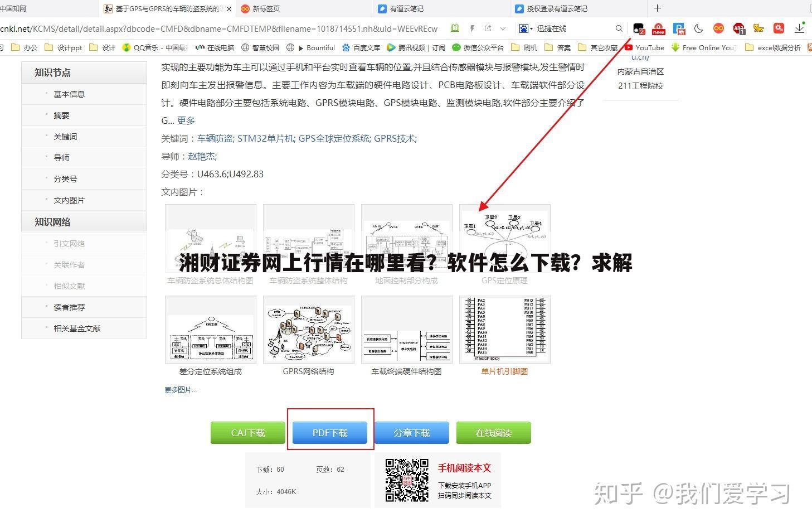
Task: Click the lightning speed-mode icon
Action: (472, 28)
